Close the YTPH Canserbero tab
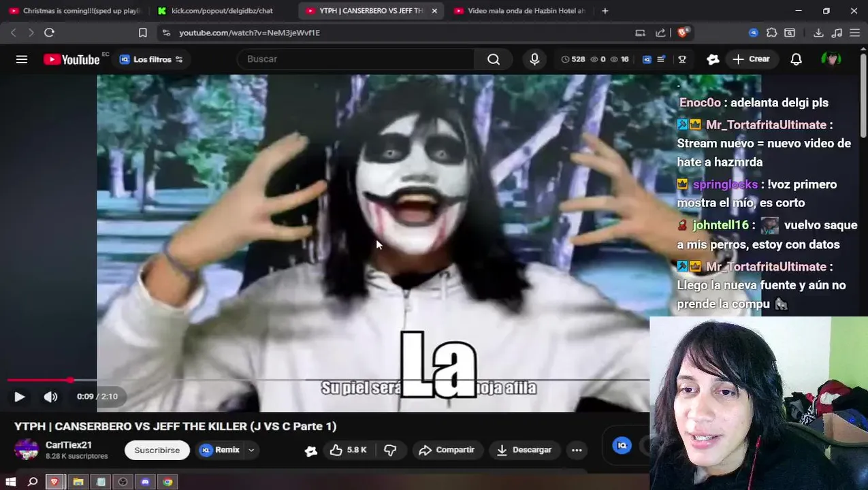 (434, 11)
